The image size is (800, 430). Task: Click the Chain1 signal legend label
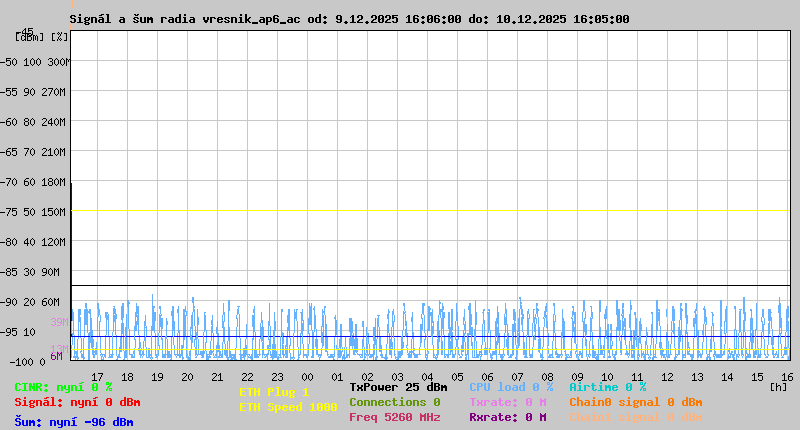[635, 417]
